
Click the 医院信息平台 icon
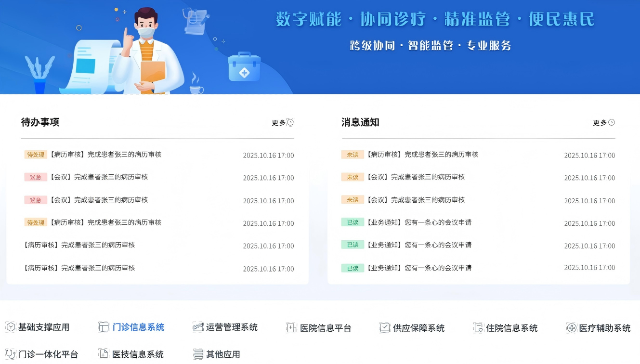click(x=291, y=328)
